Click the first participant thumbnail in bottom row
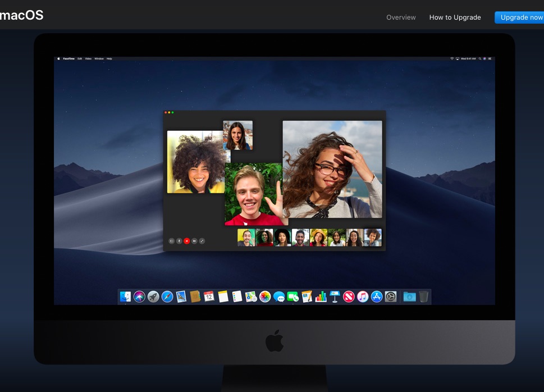This screenshot has height=392, width=544. pos(246,238)
